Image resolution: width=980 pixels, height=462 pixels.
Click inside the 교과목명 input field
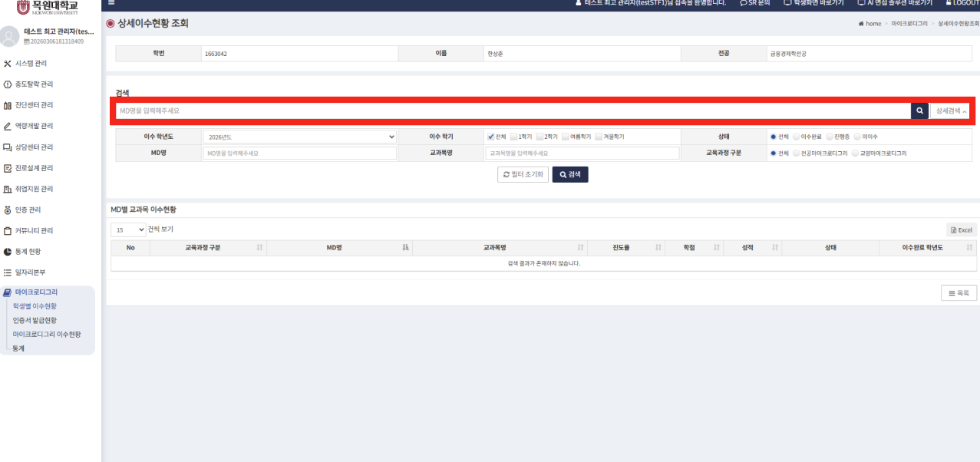pos(582,153)
